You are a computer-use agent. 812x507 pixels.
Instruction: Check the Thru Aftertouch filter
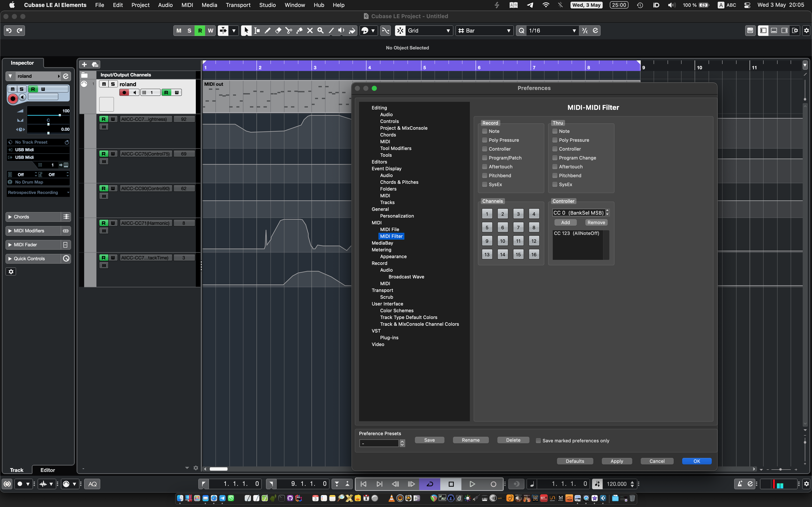click(x=555, y=167)
